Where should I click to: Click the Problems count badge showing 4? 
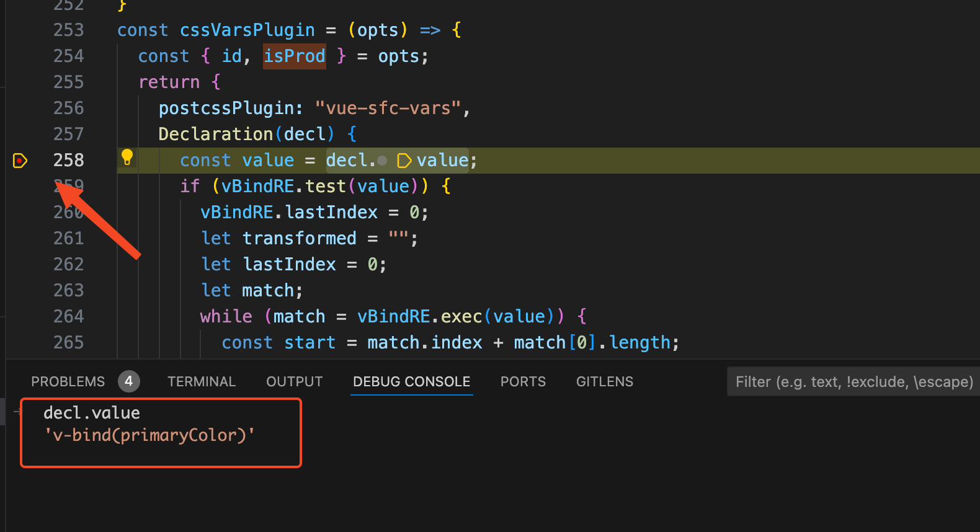(x=128, y=381)
